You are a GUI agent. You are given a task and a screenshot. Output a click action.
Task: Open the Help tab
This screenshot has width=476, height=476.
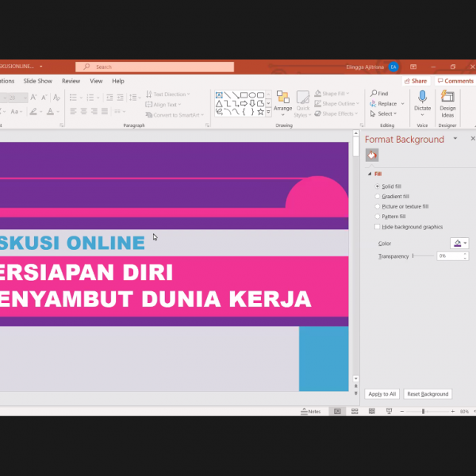tap(117, 81)
